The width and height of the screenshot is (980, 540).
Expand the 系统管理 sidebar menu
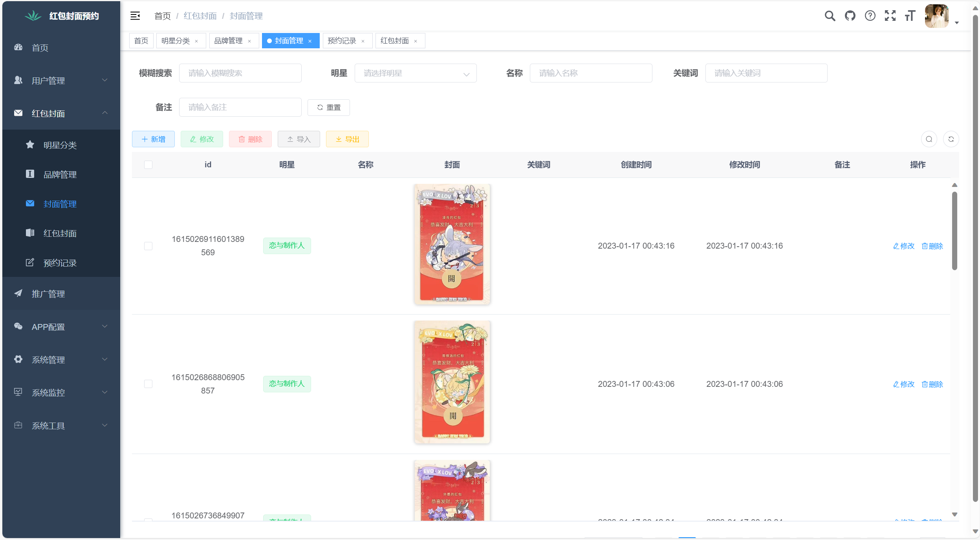(61, 359)
